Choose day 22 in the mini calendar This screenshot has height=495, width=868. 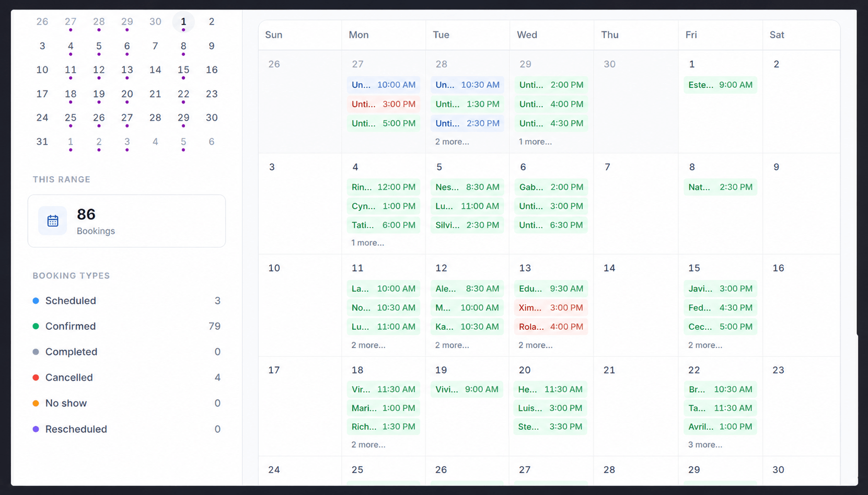pyautogui.click(x=183, y=94)
